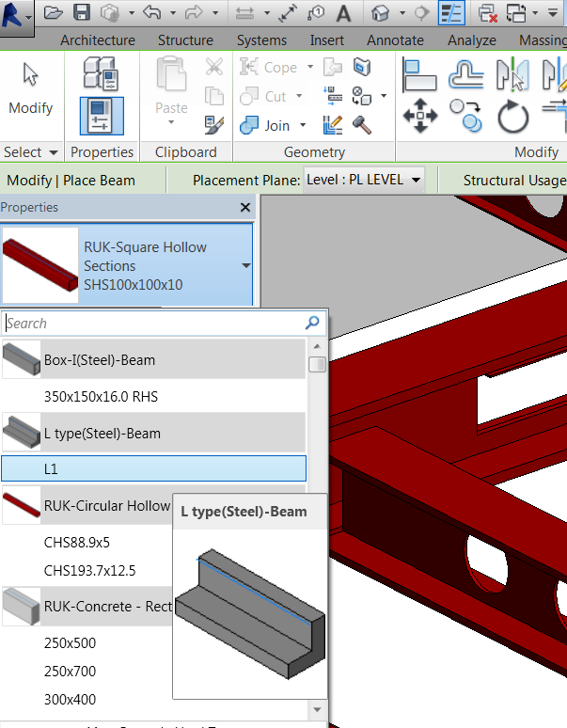Click the Mirror Pick Axis icon

[512, 74]
